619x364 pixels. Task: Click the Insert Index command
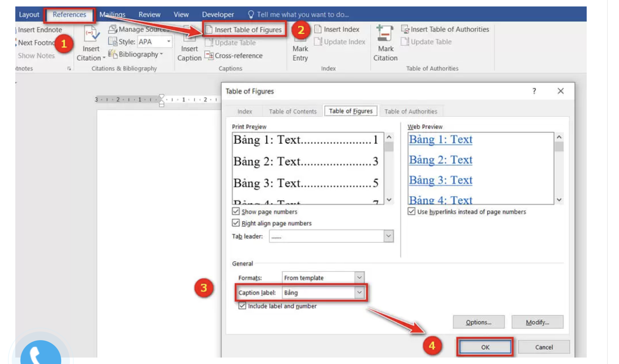(x=337, y=30)
